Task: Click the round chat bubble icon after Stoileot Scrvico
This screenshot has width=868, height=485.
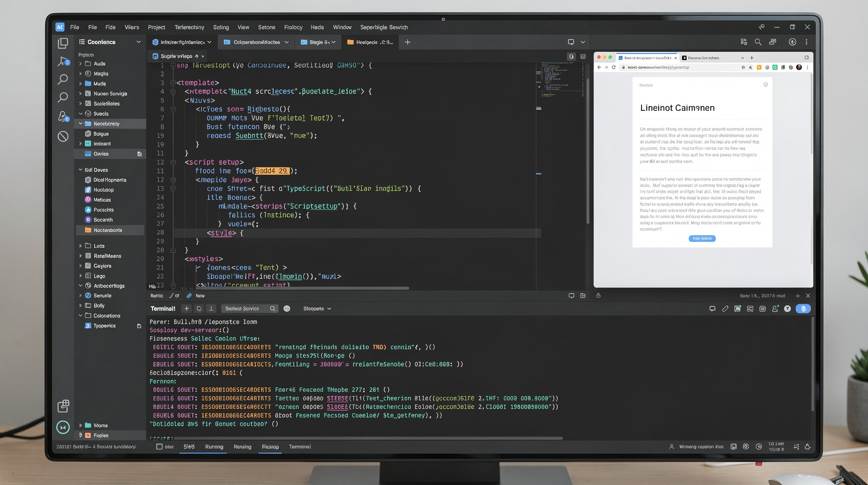Action: point(287,309)
